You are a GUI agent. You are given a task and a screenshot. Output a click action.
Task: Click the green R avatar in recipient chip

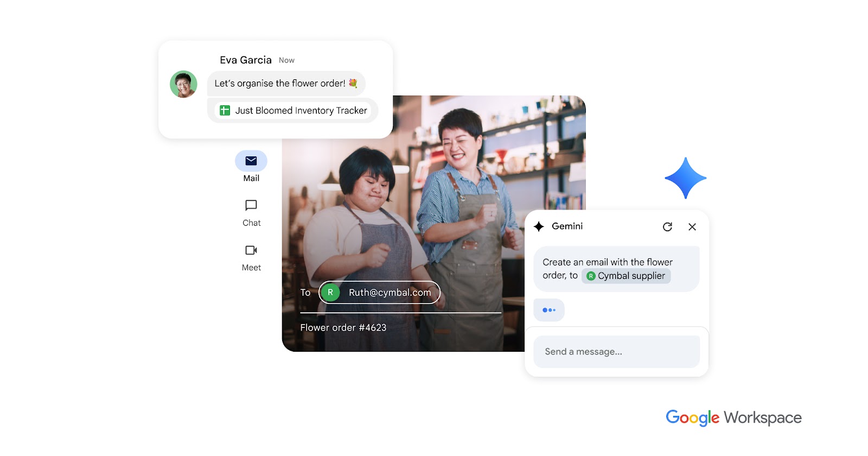point(330,293)
